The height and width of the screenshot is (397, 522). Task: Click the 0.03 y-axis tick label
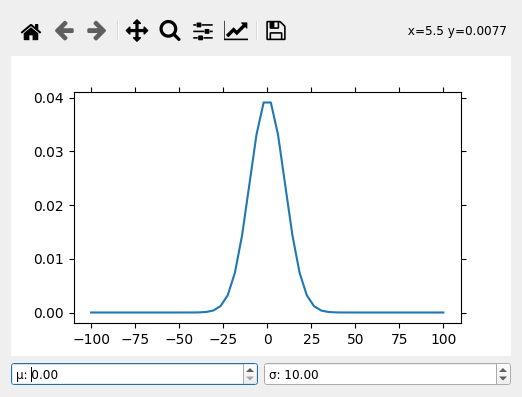pos(49,152)
